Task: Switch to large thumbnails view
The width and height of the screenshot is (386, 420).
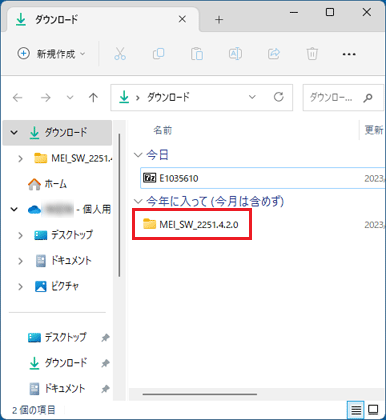Action: click(x=373, y=410)
